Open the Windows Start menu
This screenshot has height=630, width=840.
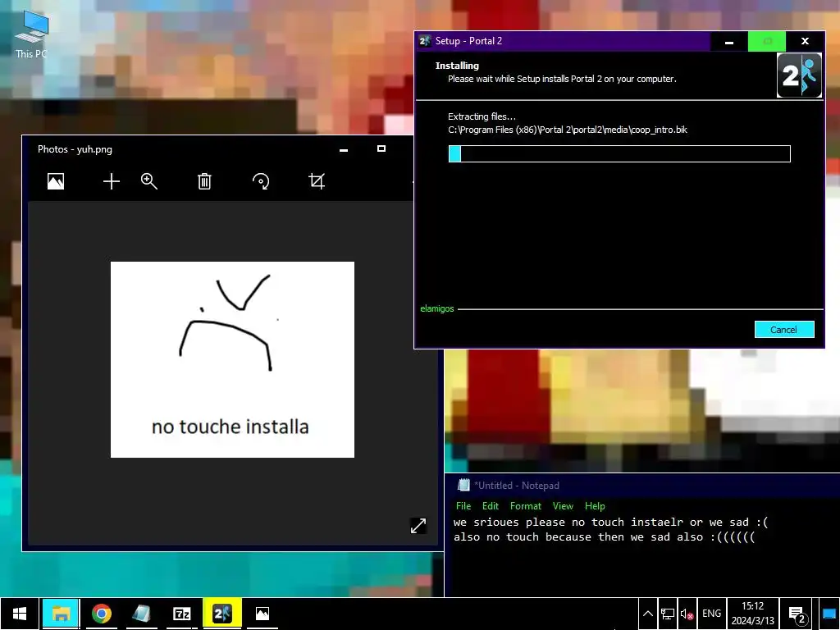[x=20, y=614]
